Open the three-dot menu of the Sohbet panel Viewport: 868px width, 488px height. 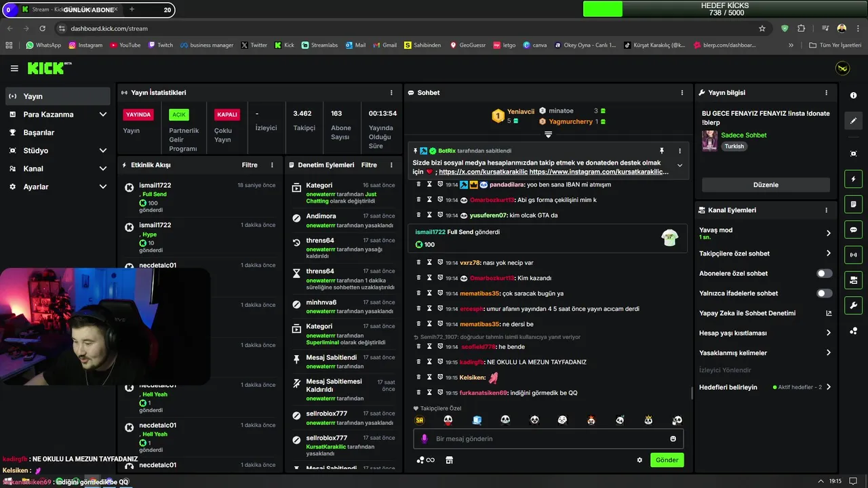coord(682,93)
